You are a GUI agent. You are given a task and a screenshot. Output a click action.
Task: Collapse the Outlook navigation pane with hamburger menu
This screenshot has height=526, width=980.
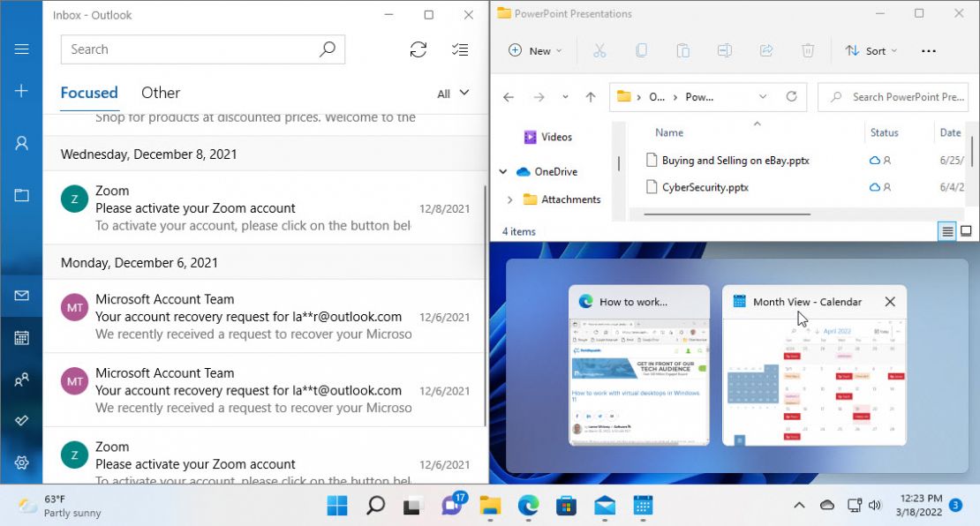pyautogui.click(x=21, y=49)
